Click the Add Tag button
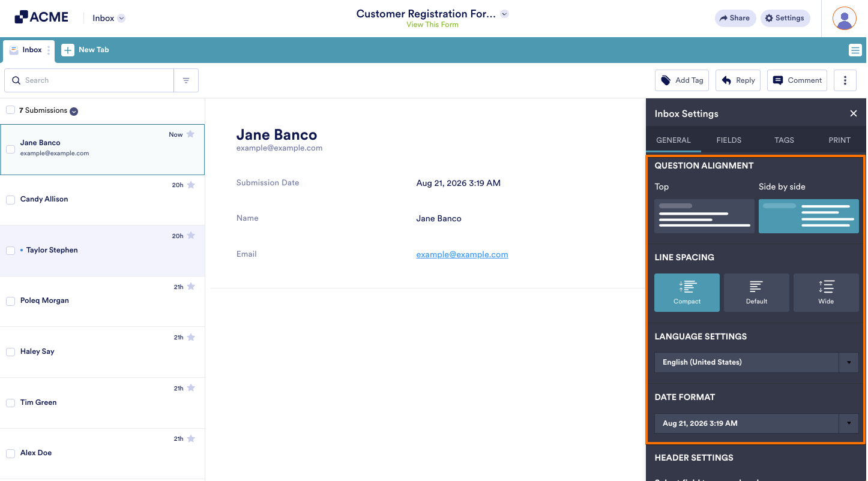 click(682, 80)
